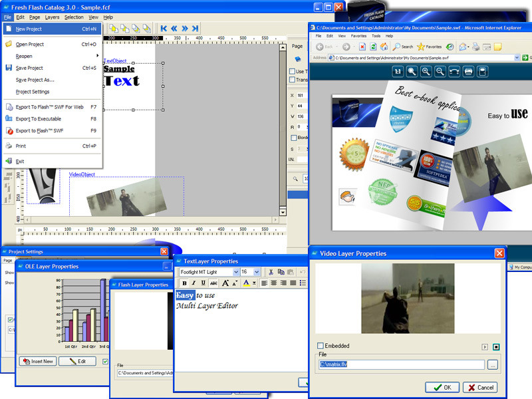Click the video preview thumbnail in Video Layer Properties
The width and height of the screenshot is (532, 399).
(x=408, y=298)
